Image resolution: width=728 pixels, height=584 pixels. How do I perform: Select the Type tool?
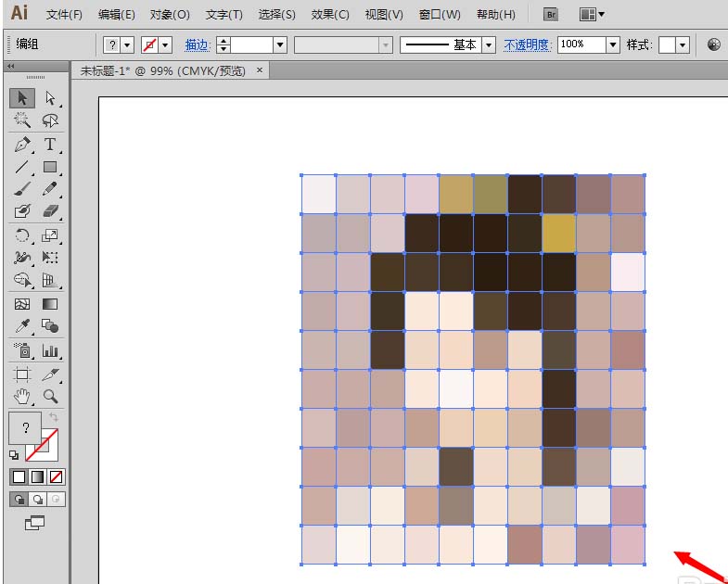[x=50, y=145]
